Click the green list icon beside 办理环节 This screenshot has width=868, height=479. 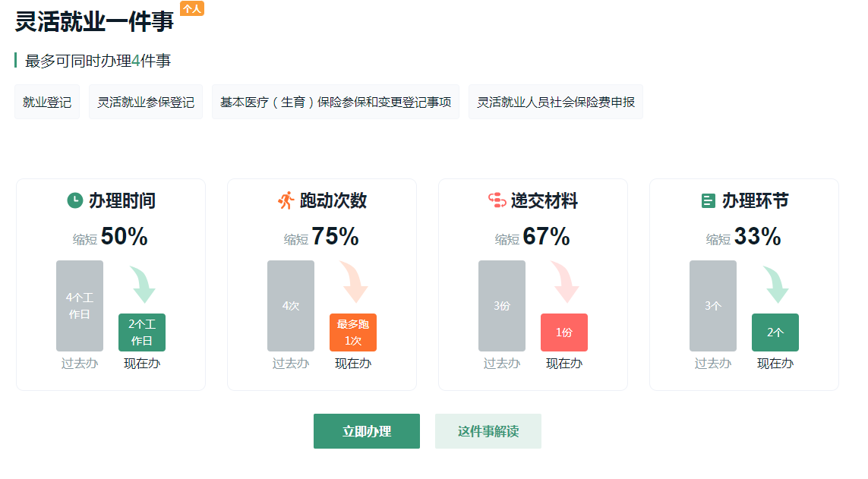click(708, 200)
